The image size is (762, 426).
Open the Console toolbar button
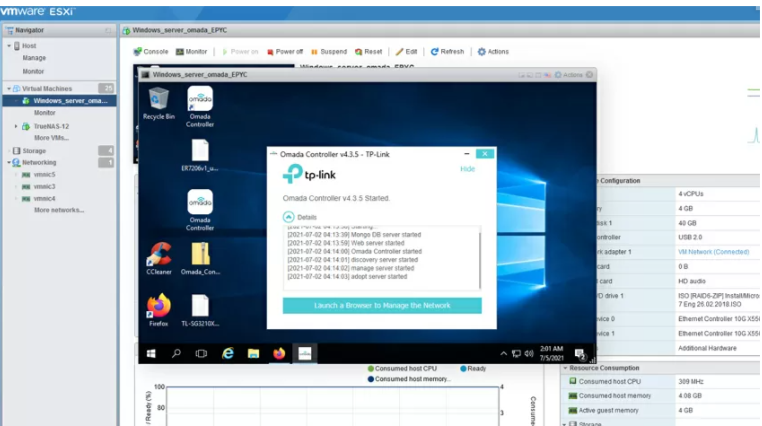(151, 51)
